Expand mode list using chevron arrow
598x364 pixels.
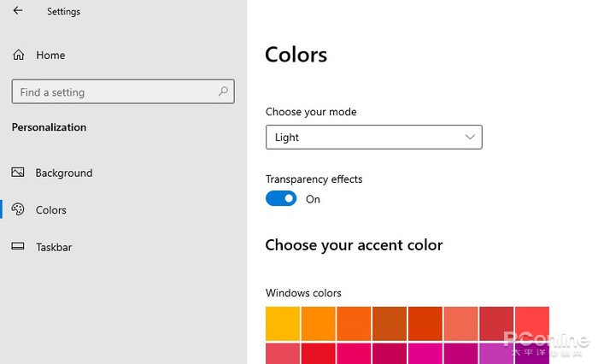[470, 137]
